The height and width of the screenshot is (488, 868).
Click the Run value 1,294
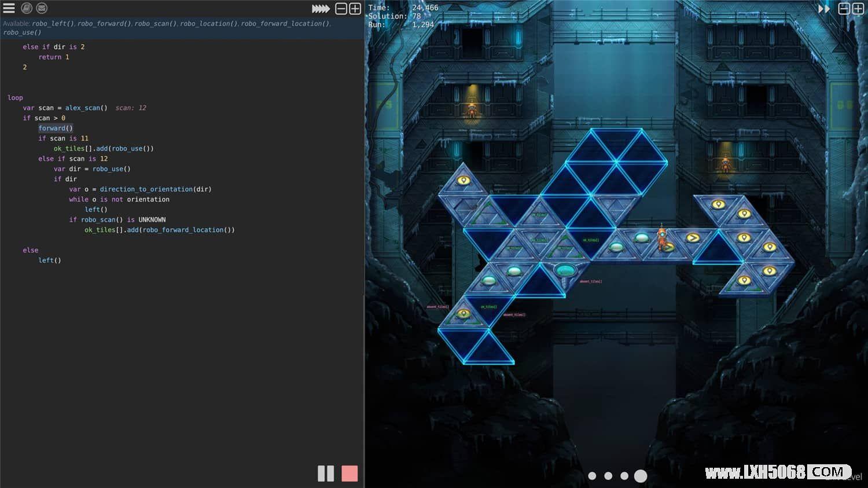click(423, 24)
